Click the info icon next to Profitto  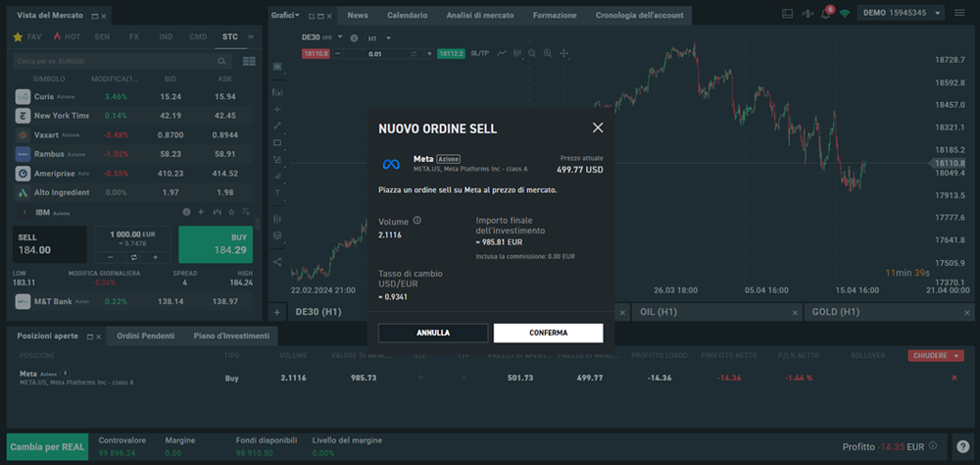tap(933, 446)
